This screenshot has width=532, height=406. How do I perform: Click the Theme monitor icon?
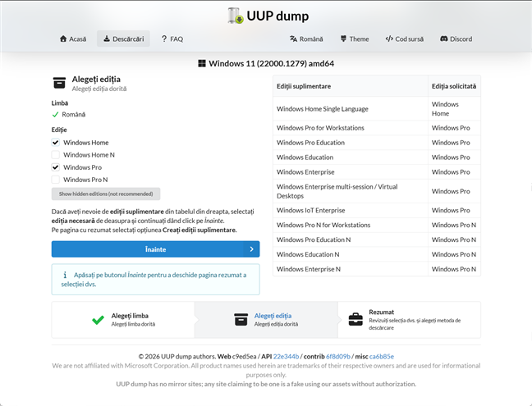point(344,39)
